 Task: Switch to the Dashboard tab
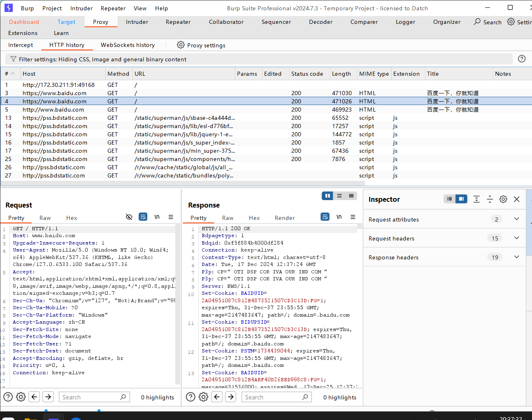click(24, 22)
